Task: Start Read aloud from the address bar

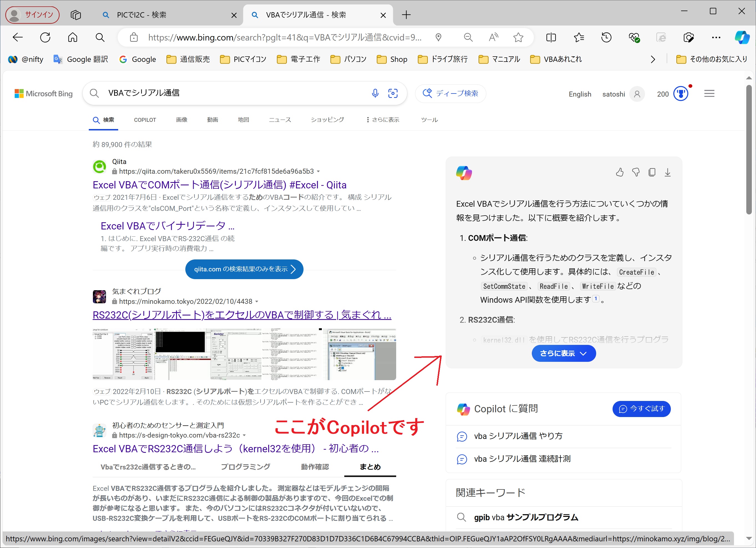Action: coord(493,37)
